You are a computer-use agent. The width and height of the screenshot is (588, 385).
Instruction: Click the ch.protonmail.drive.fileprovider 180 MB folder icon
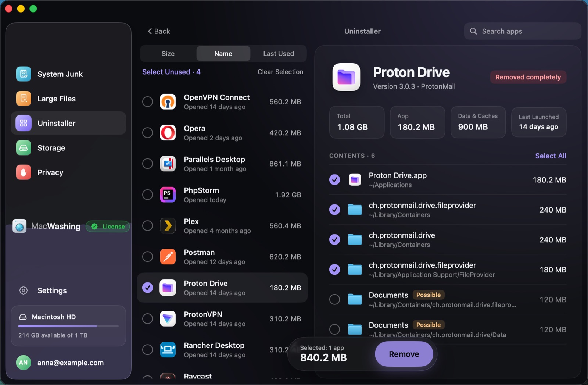[355, 270]
